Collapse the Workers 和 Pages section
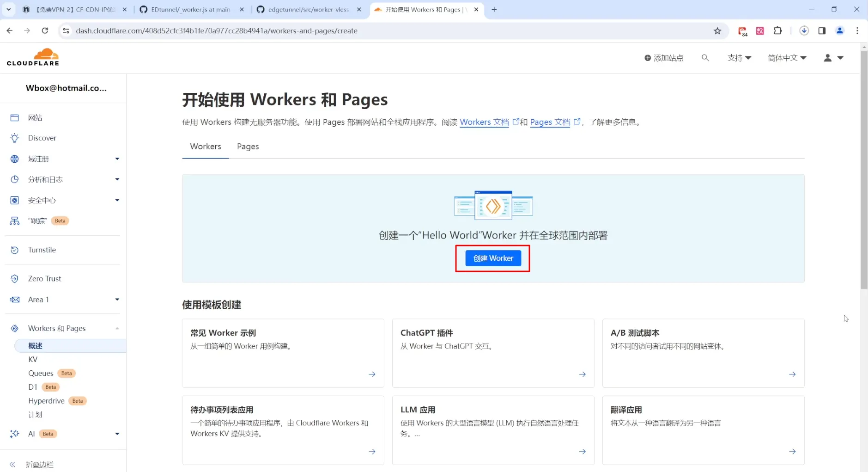 tap(117, 329)
